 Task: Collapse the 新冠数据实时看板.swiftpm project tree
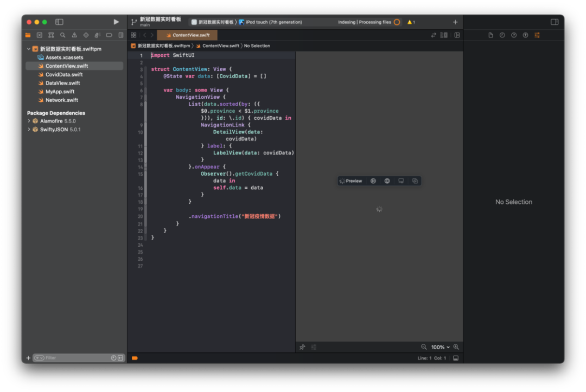coord(29,49)
